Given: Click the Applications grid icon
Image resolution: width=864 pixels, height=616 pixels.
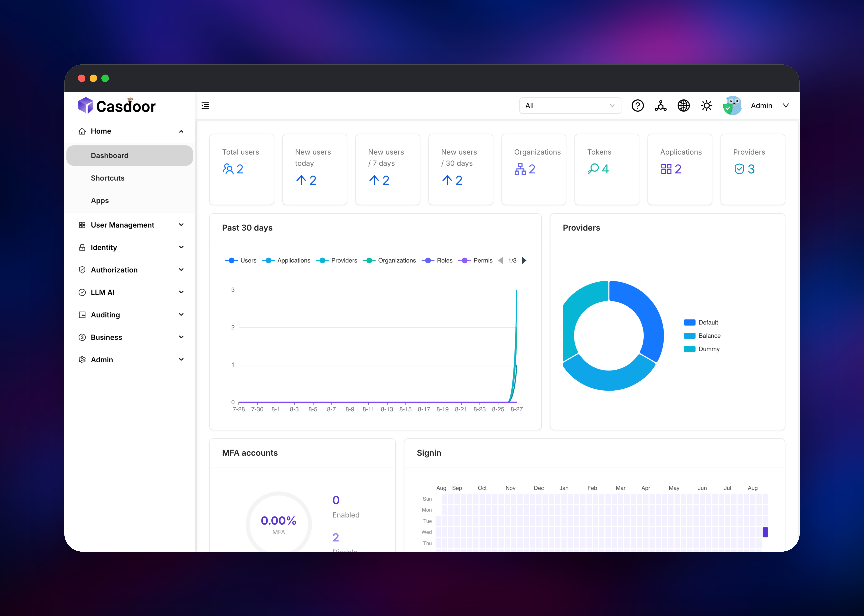Looking at the screenshot, I should pos(666,169).
